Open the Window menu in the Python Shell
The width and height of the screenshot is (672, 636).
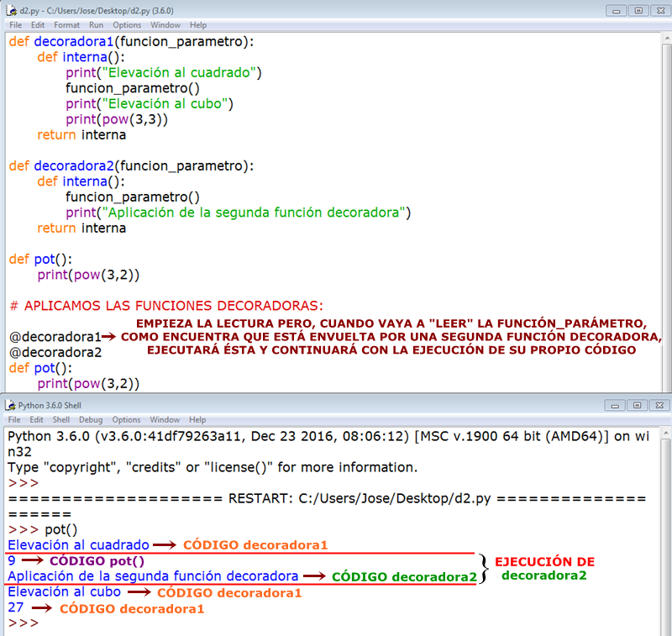163,419
